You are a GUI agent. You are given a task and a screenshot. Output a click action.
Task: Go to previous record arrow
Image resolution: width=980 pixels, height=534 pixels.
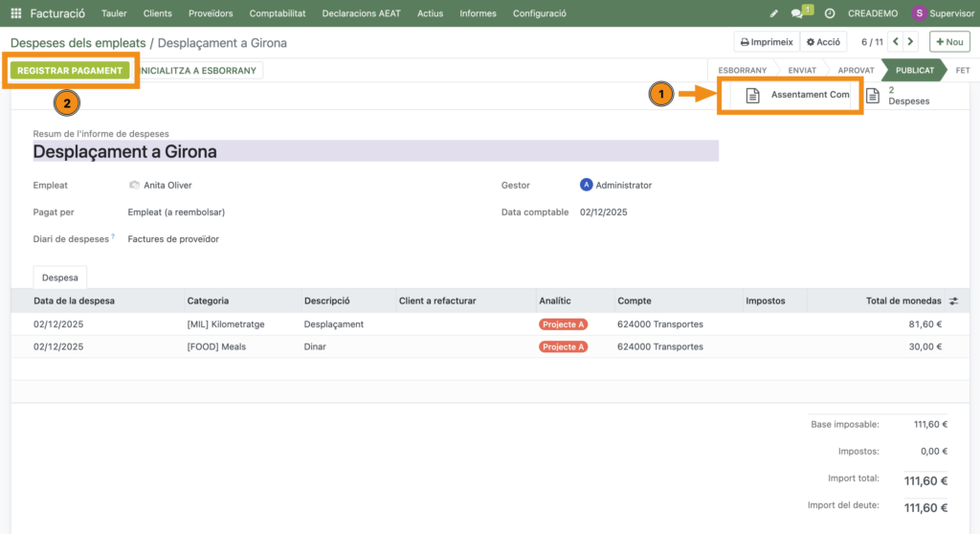(x=895, y=42)
